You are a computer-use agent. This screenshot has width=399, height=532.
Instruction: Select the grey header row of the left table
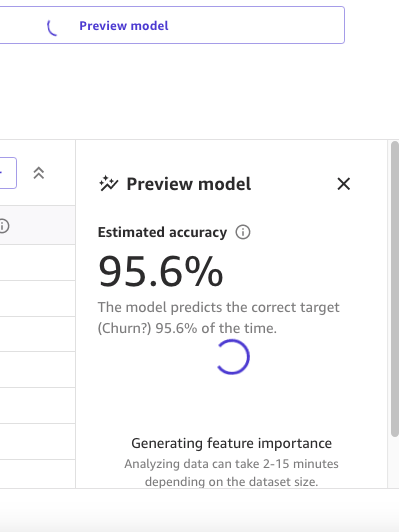click(x=38, y=225)
